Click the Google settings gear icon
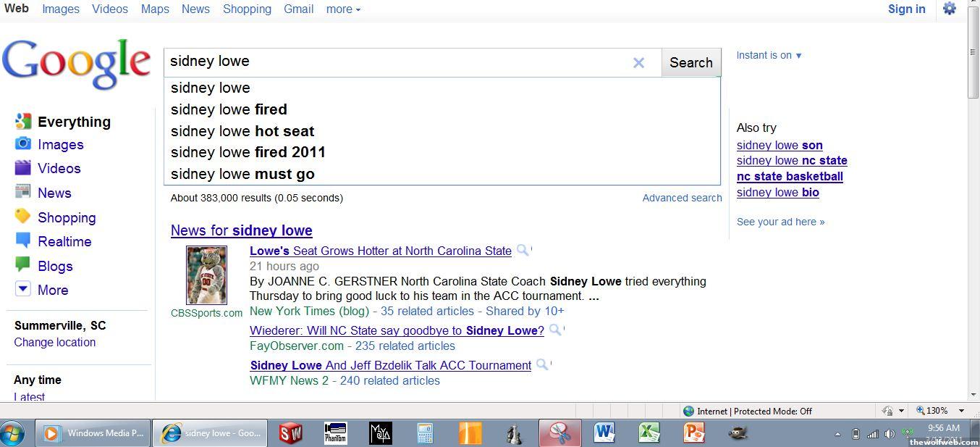980x447 pixels. click(x=950, y=9)
